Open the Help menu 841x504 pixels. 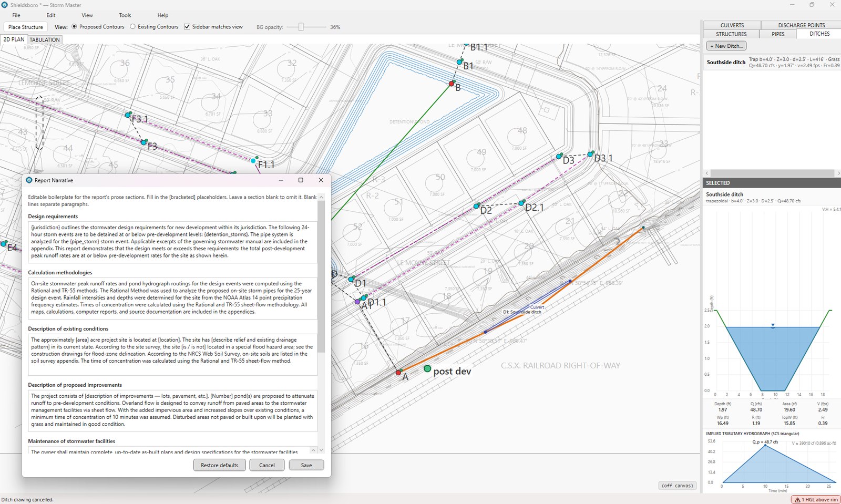tap(163, 15)
